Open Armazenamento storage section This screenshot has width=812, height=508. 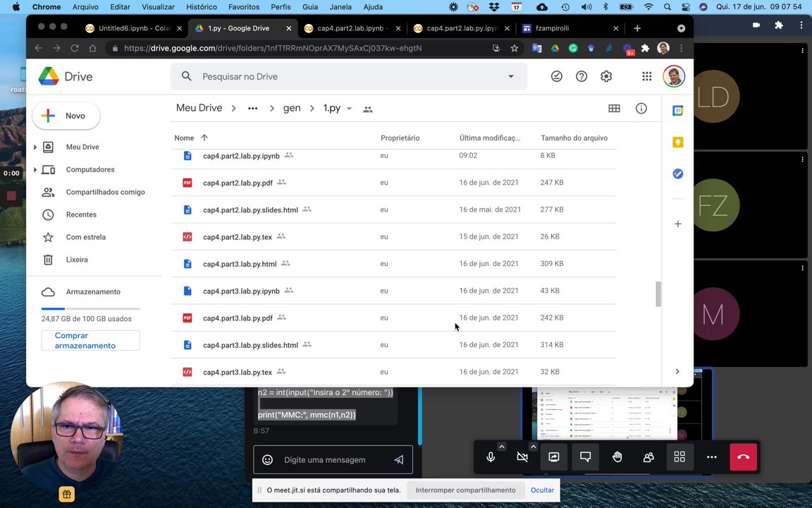(93, 292)
